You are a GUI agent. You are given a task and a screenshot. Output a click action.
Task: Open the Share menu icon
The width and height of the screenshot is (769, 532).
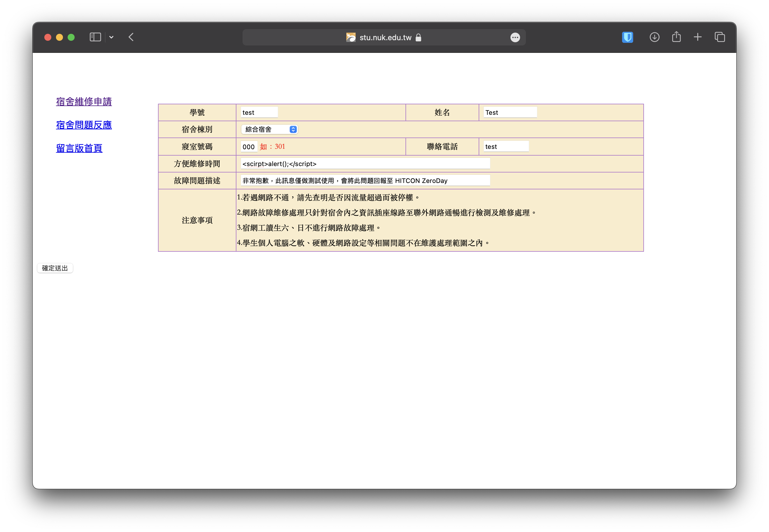point(676,37)
